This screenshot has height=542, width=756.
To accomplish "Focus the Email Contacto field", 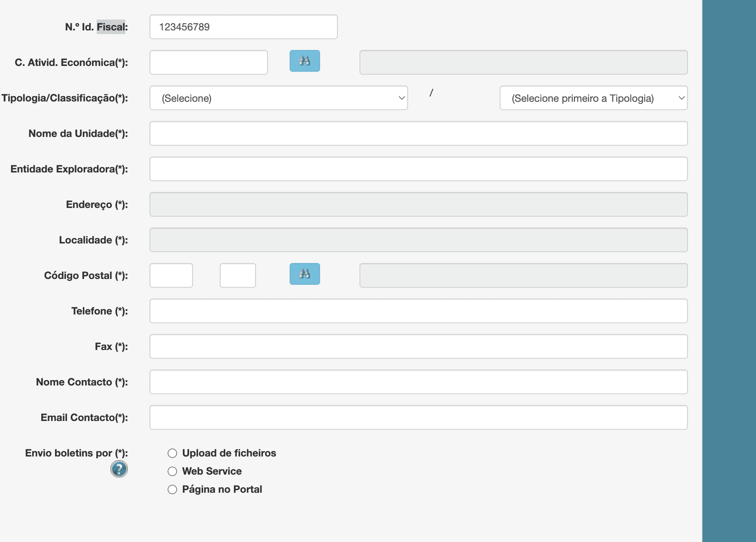I will (x=418, y=417).
